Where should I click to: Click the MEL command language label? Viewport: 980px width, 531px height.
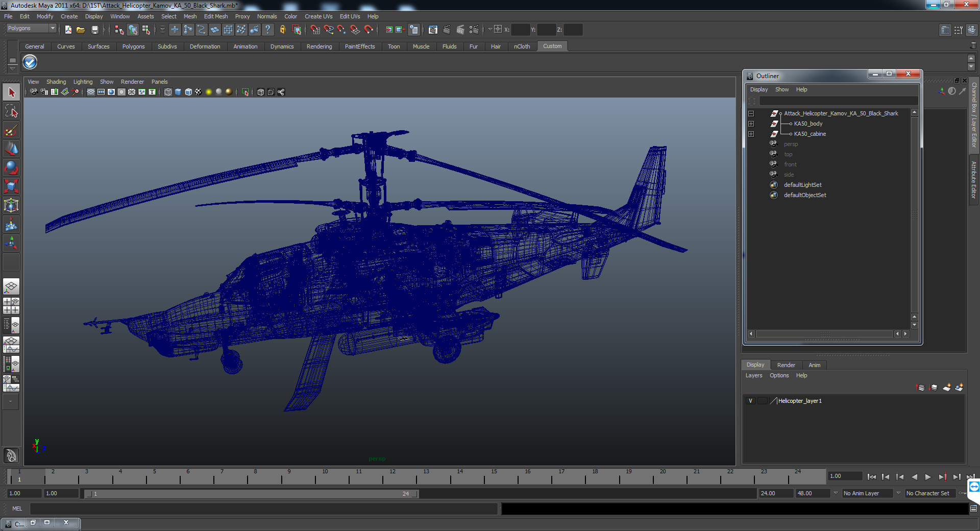click(x=17, y=509)
